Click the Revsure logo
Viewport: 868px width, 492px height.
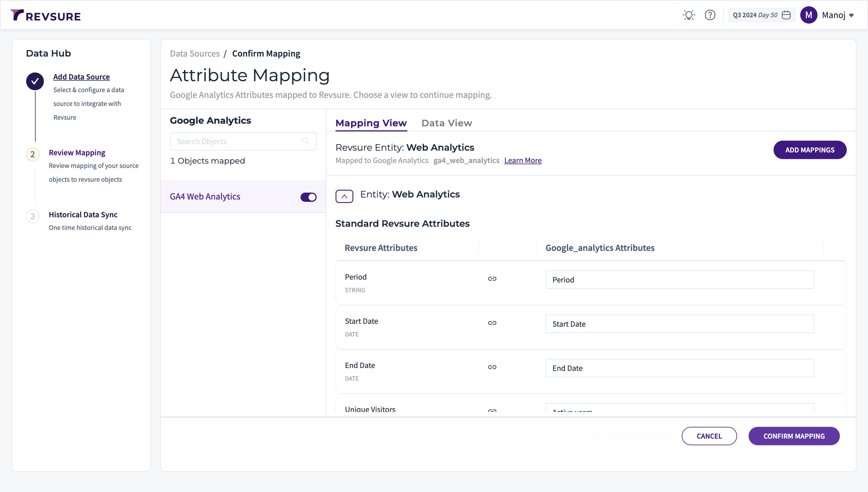click(x=46, y=16)
